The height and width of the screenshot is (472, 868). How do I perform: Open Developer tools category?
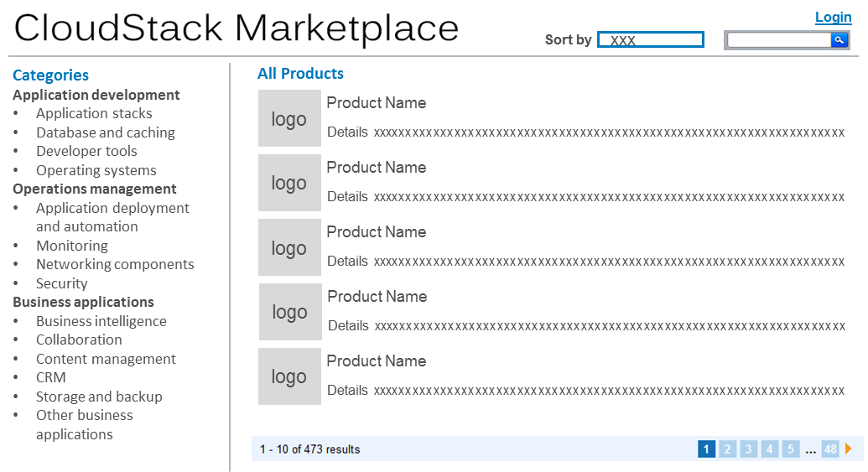(86, 151)
